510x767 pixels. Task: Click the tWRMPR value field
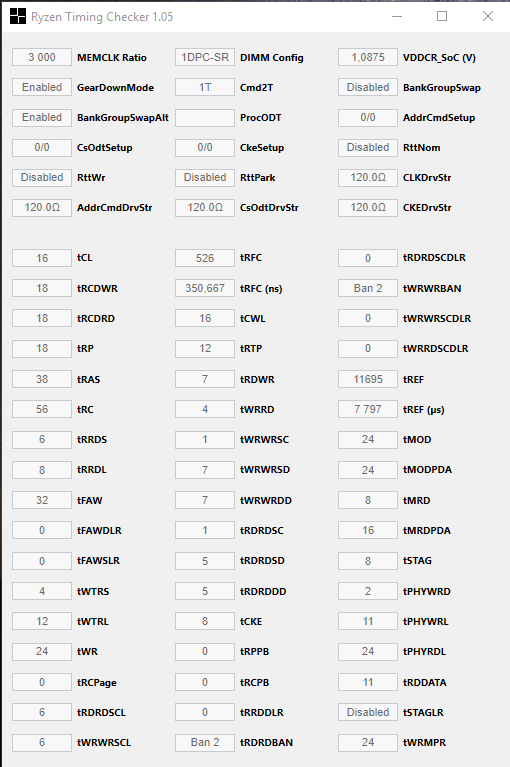(x=368, y=743)
